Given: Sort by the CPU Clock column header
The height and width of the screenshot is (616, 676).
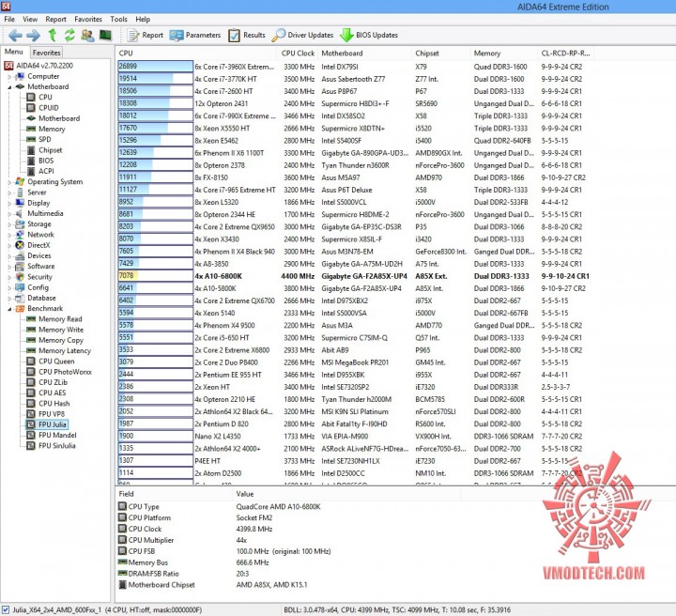Looking at the screenshot, I should 298,53.
